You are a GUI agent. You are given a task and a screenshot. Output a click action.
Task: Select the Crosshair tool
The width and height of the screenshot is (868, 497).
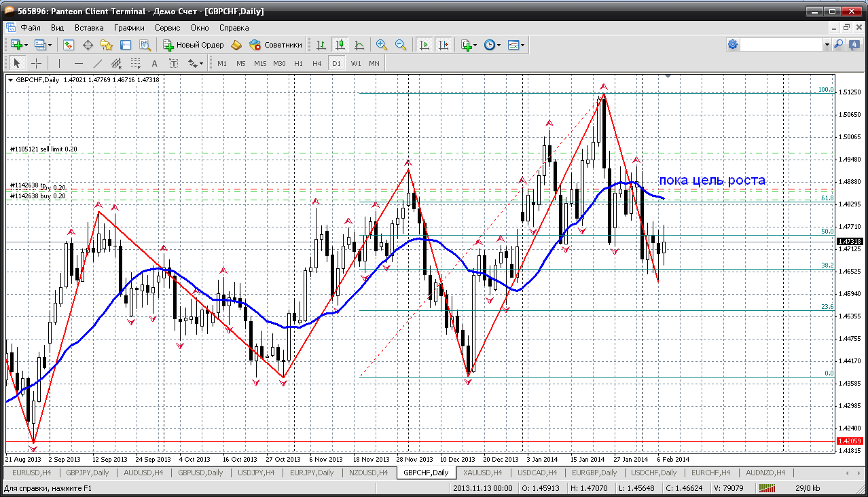[x=37, y=63]
